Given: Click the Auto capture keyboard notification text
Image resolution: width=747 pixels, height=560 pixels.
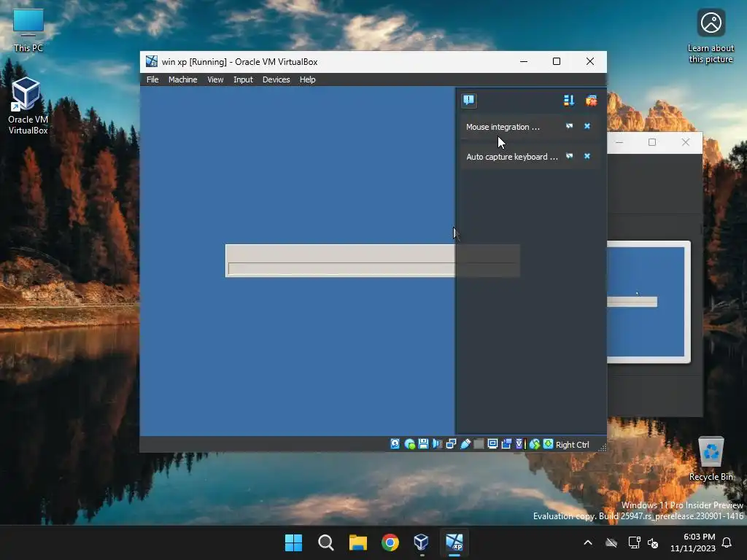Looking at the screenshot, I should click(x=511, y=157).
